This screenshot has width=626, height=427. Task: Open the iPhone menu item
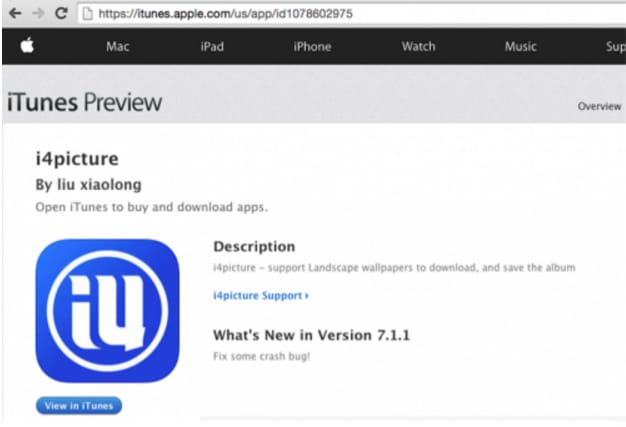coord(312,46)
